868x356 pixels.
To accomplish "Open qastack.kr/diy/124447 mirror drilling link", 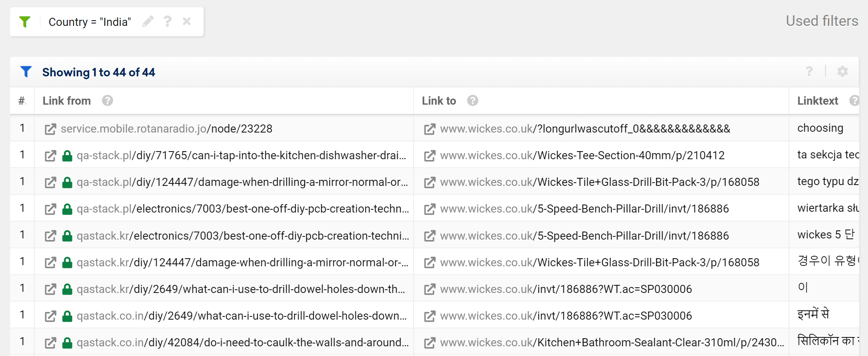I will click(x=243, y=262).
